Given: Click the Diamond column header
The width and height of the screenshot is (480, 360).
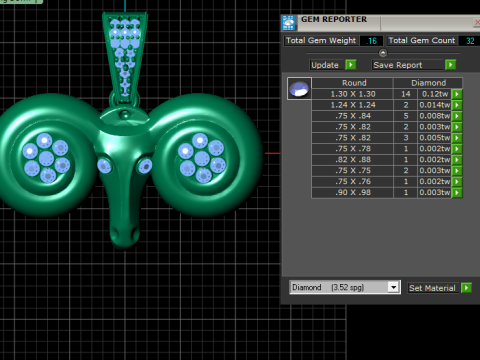Looking at the screenshot, I should coord(428,83).
